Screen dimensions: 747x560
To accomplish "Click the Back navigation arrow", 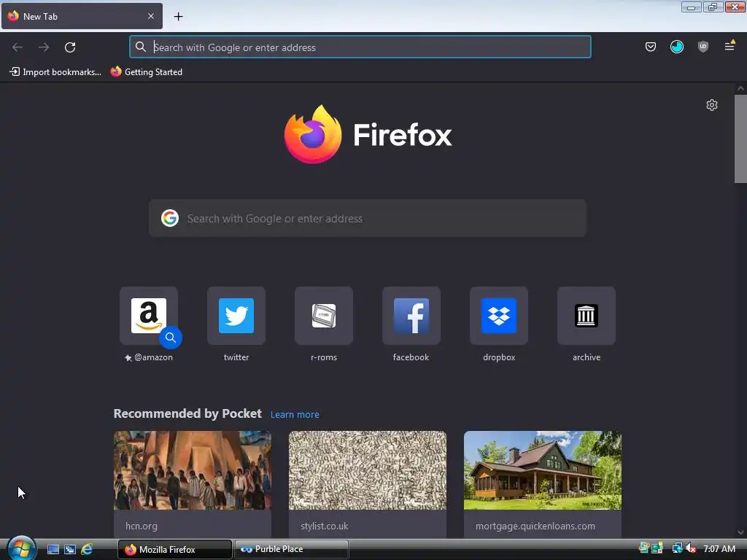I will click(x=18, y=47).
